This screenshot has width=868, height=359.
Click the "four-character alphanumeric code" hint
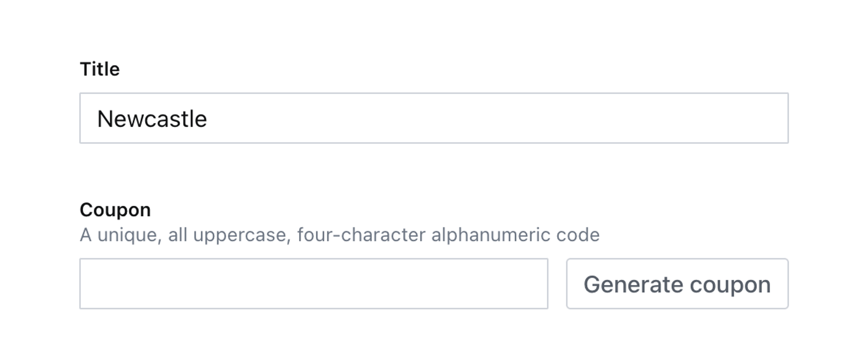(448, 235)
